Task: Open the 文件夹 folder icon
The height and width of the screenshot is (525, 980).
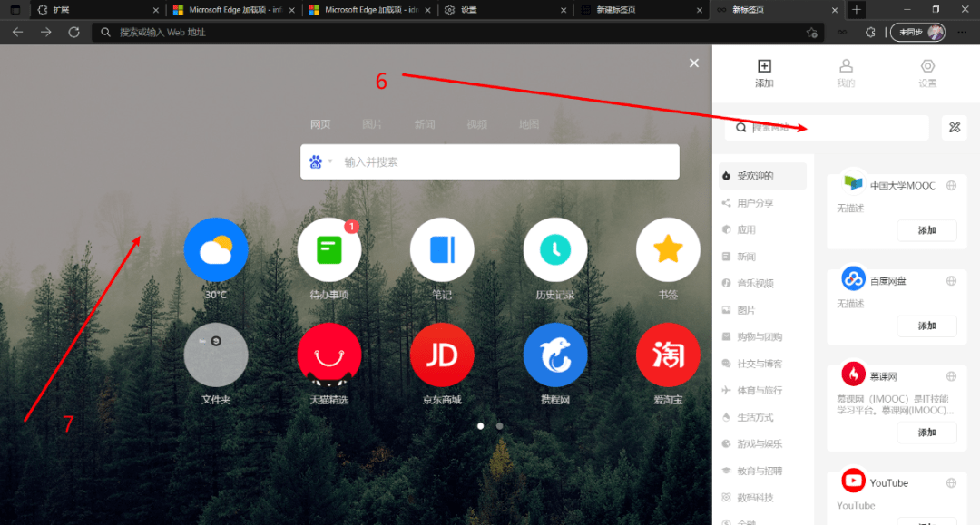Action: click(216, 355)
